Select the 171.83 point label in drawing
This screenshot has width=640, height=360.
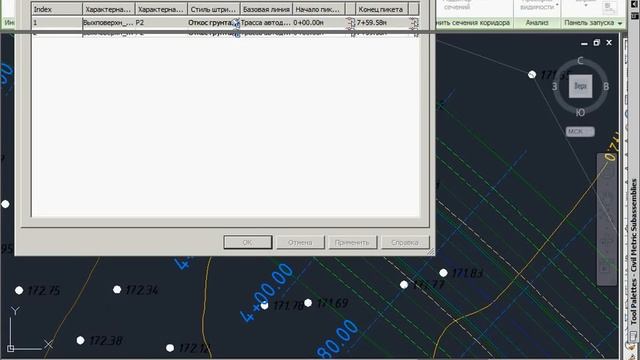[x=468, y=273]
